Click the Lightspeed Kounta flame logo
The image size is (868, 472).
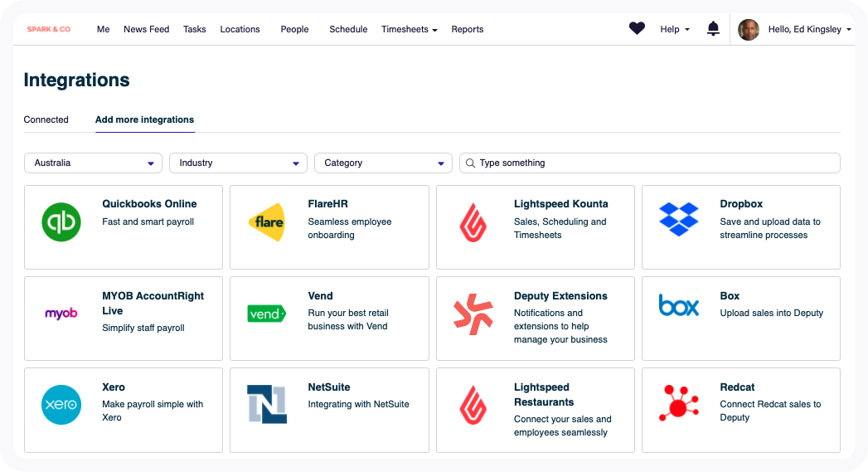(473, 222)
